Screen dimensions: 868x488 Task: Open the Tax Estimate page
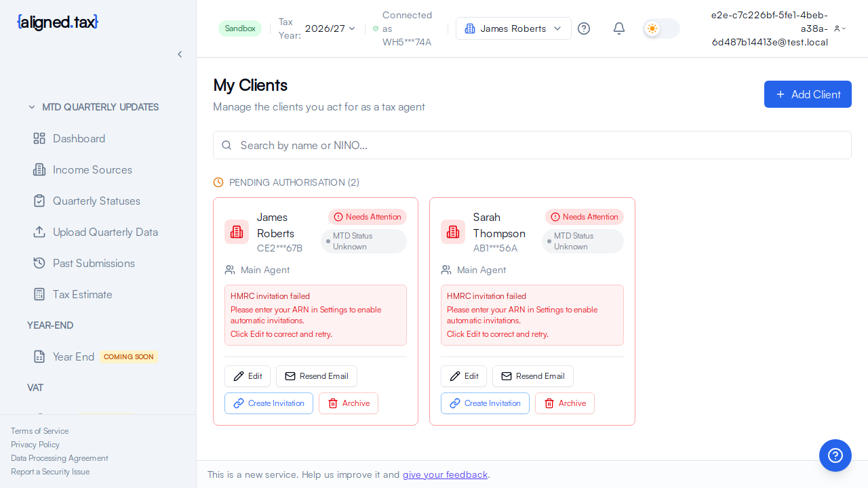point(82,294)
